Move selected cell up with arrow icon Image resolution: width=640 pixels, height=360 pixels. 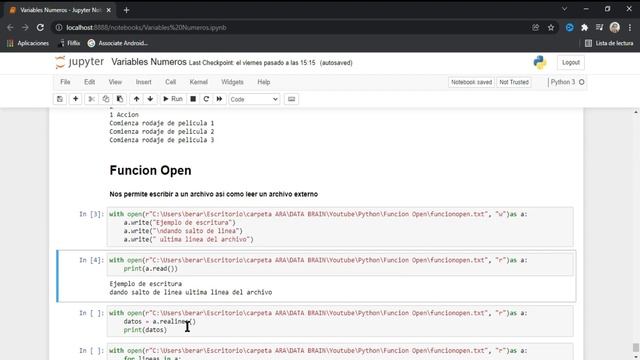[x=136, y=99]
